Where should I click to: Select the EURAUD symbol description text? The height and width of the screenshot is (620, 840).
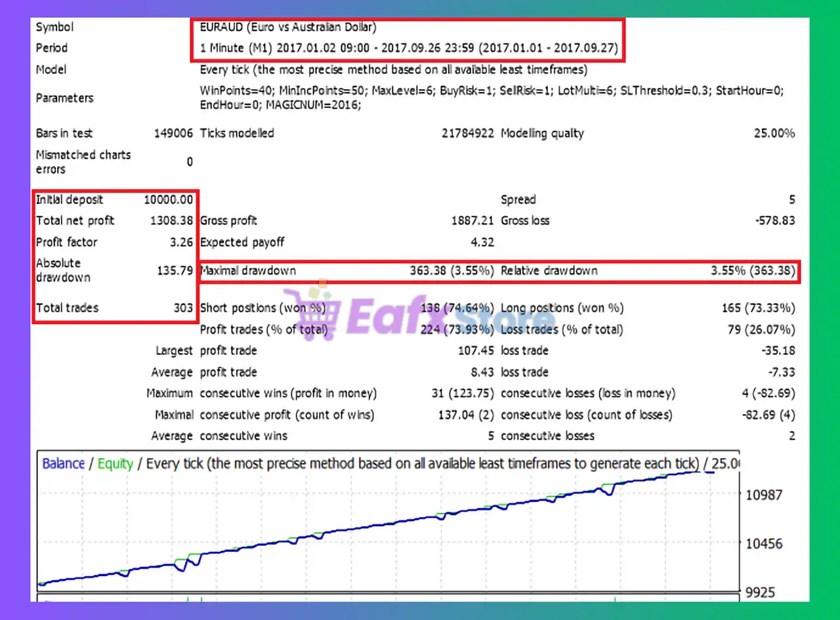point(288,28)
